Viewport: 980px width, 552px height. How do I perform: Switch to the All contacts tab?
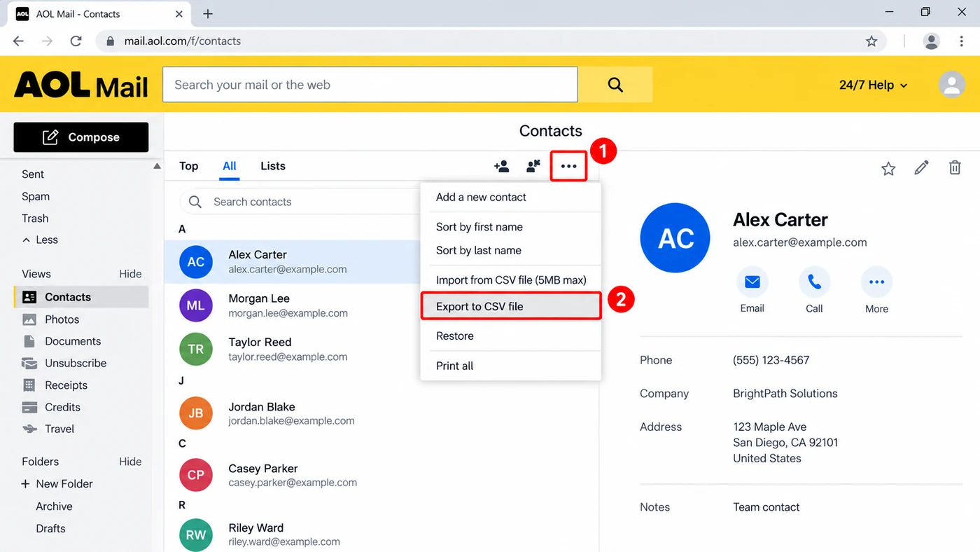[x=230, y=166]
